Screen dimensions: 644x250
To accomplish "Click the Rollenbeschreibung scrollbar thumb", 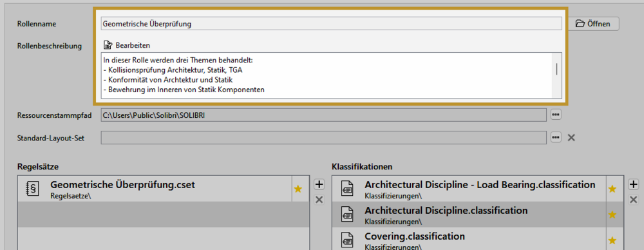I will 556,69.
